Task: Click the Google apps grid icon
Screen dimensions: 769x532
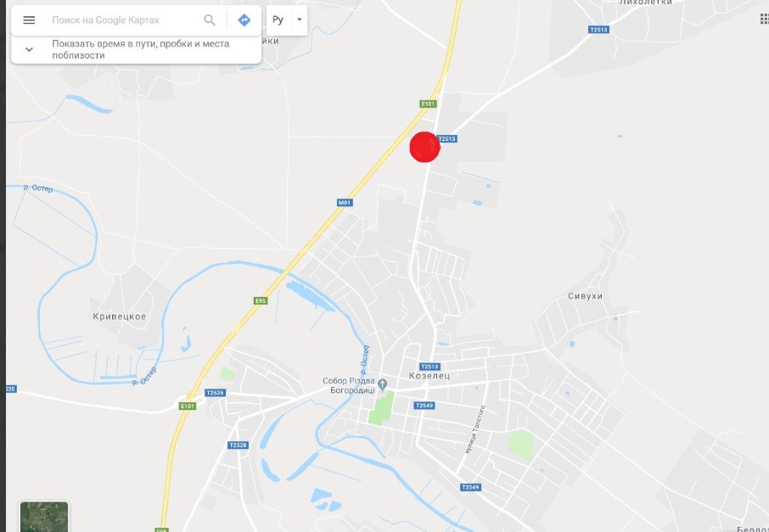Action: pos(764,19)
